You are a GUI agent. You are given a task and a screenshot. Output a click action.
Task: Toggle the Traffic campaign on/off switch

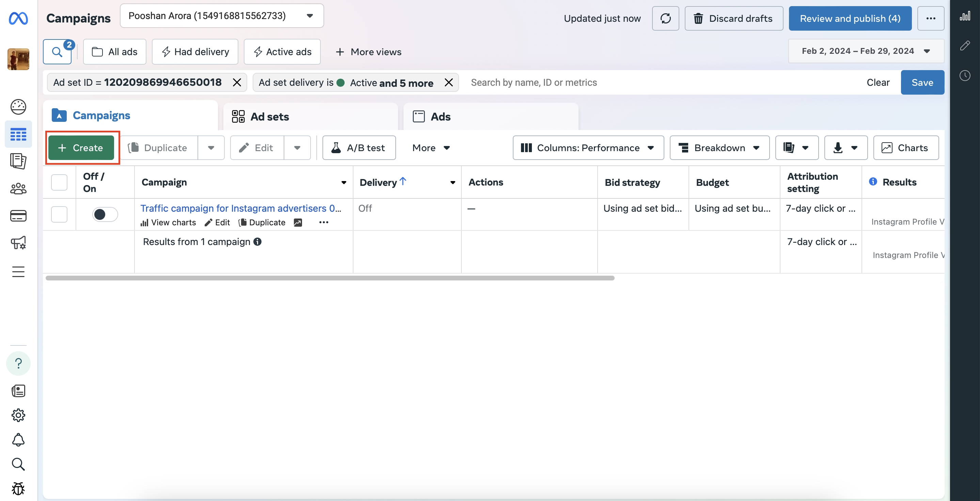click(105, 214)
